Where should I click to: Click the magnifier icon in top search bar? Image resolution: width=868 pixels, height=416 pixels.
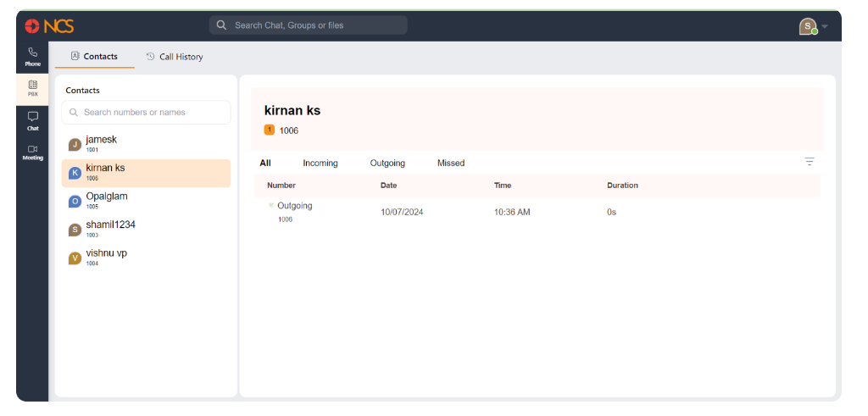tap(221, 25)
